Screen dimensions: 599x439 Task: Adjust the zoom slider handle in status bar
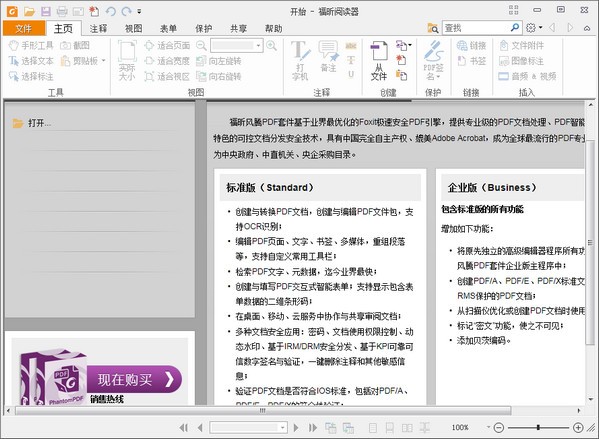coord(538,427)
